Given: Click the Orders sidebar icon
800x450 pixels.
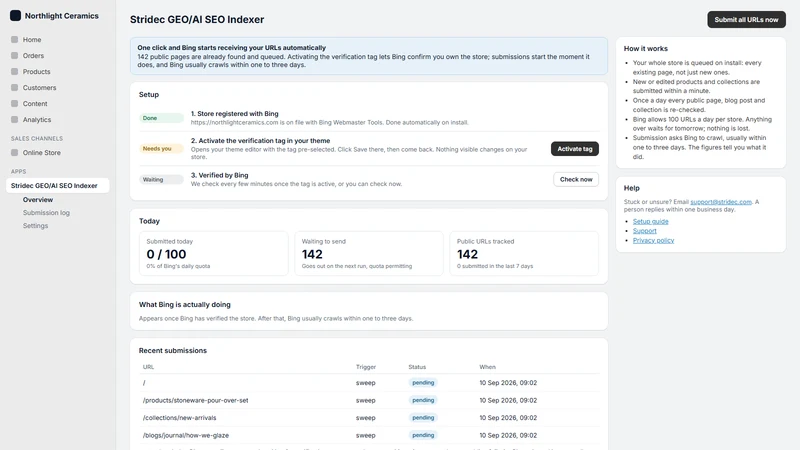Looking at the screenshot, I should 14,56.
